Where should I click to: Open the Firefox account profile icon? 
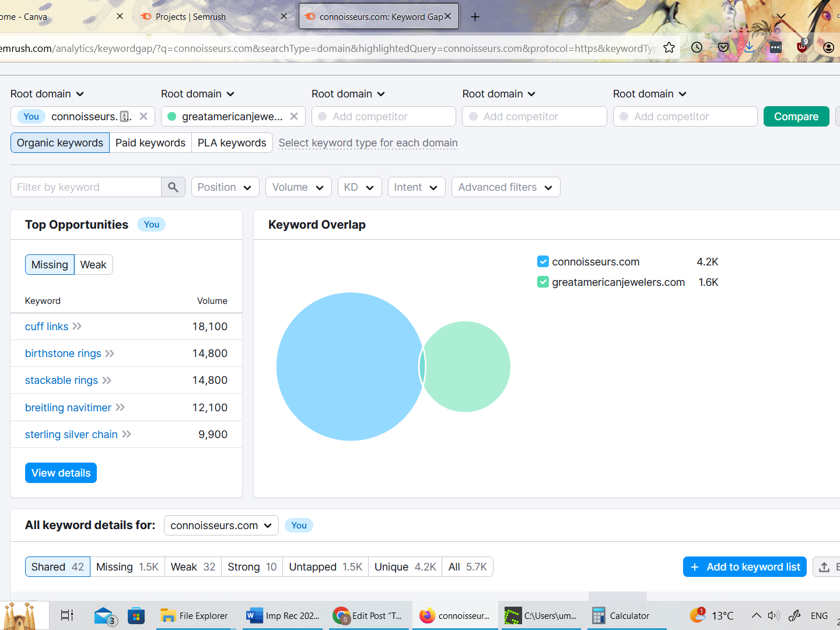click(x=829, y=48)
